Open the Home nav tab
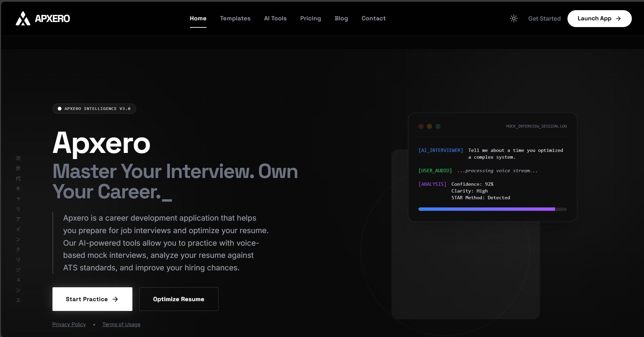The image size is (644, 337). [198, 18]
